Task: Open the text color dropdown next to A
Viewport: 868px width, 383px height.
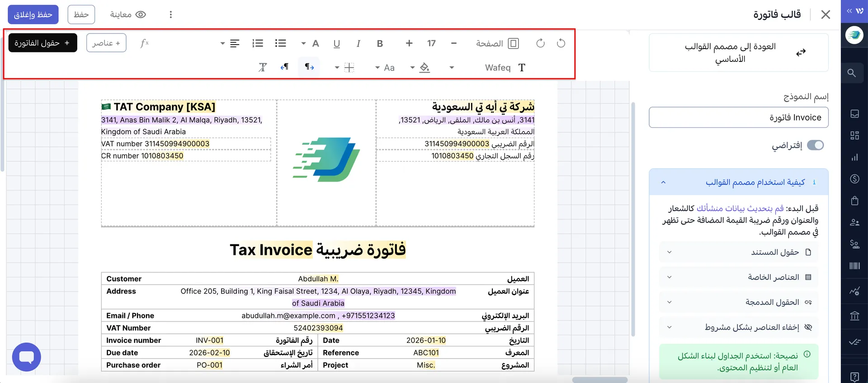Action: coord(303,43)
